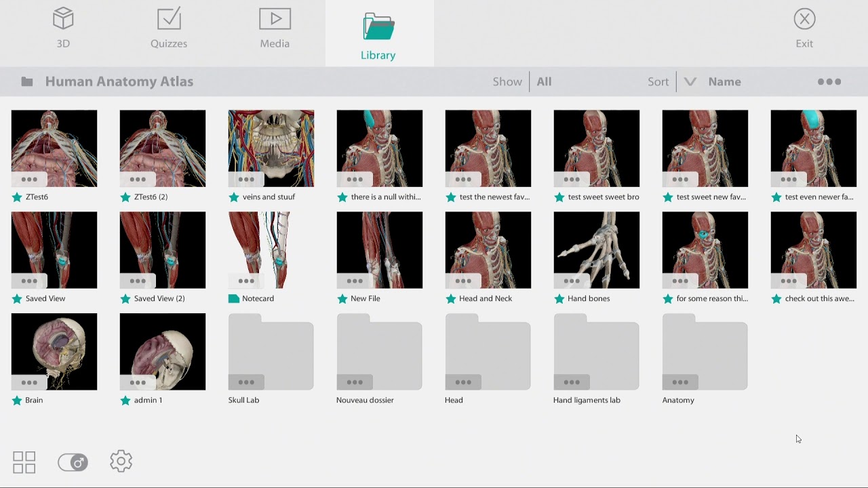Click the folder icon beside Human Anatomy Atlas

[27, 82]
